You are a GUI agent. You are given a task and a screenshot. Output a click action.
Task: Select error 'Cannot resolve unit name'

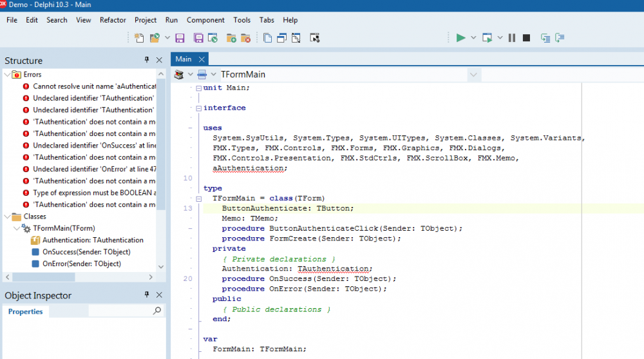(95, 86)
